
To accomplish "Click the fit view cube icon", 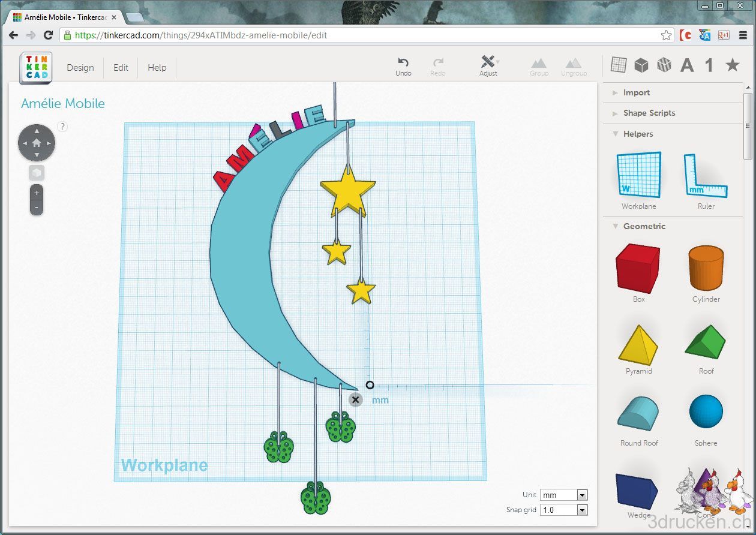I will pos(37,173).
